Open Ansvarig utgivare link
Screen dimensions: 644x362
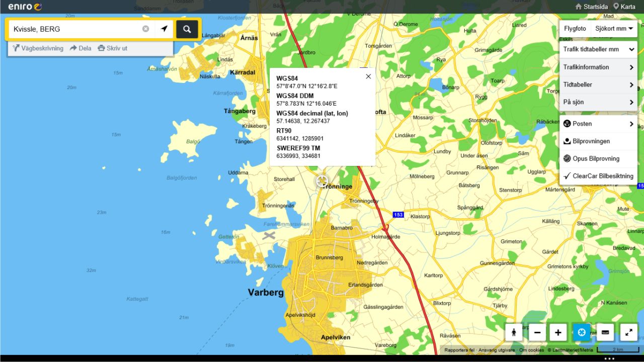click(x=497, y=350)
